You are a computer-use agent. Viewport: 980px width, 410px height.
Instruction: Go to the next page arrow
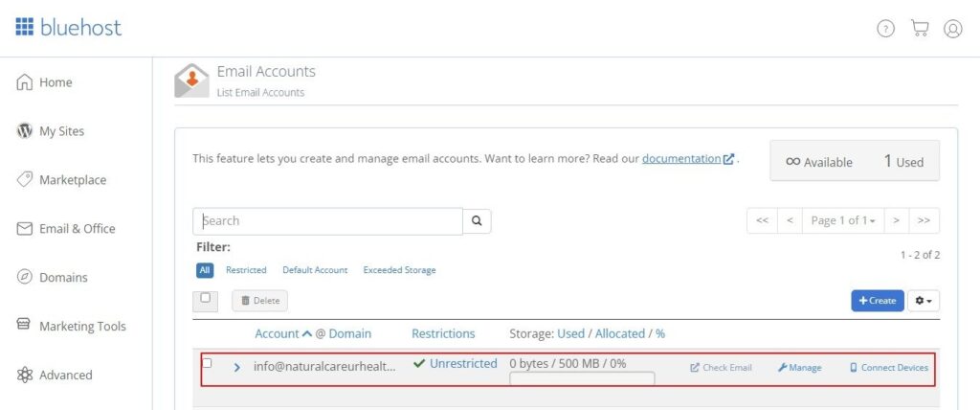(x=896, y=221)
